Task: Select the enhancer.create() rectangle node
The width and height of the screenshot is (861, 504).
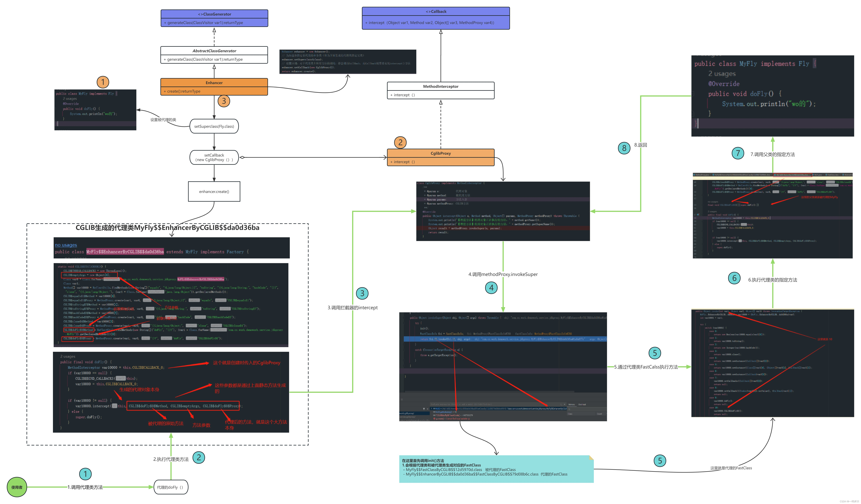Action: 214,192
